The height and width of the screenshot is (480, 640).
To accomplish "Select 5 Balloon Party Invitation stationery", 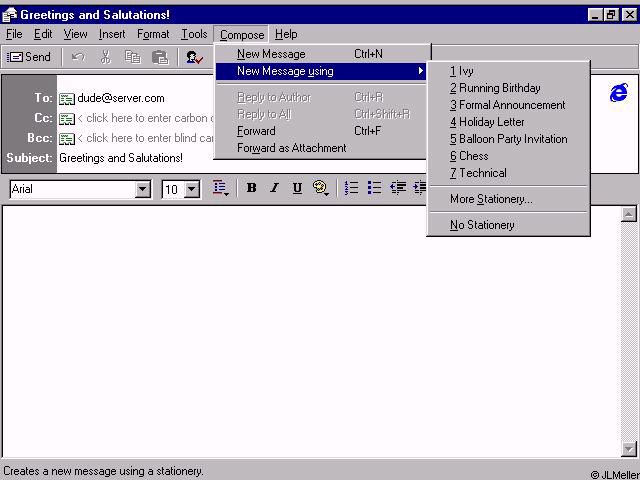I will (508, 139).
